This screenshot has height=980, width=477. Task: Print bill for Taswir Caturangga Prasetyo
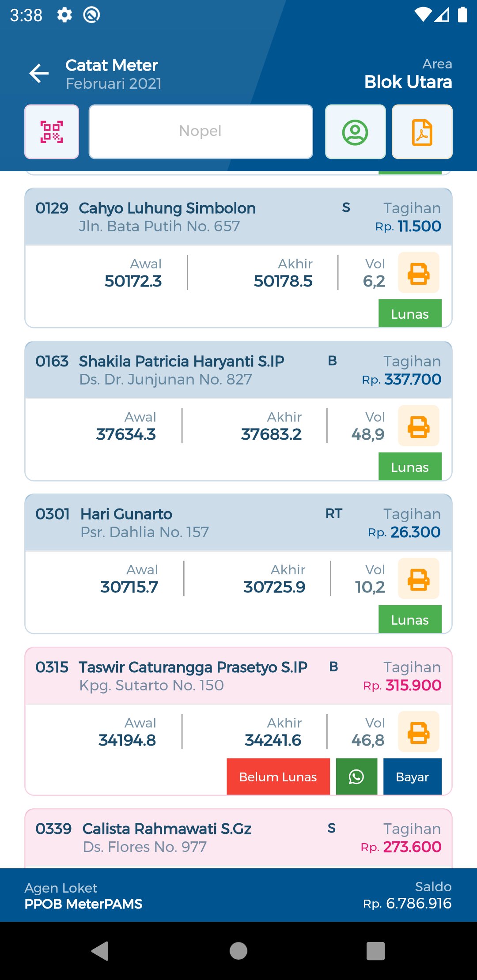click(x=418, y=732)
